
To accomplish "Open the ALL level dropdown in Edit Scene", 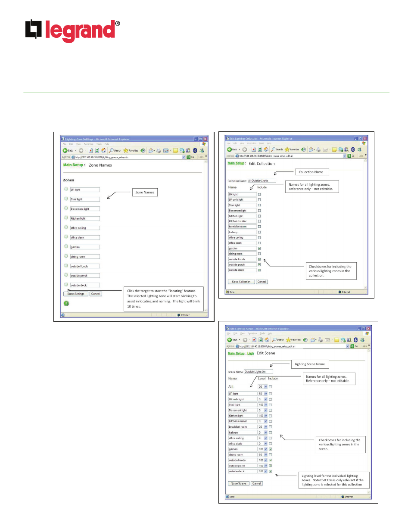I will pos(266,387).
